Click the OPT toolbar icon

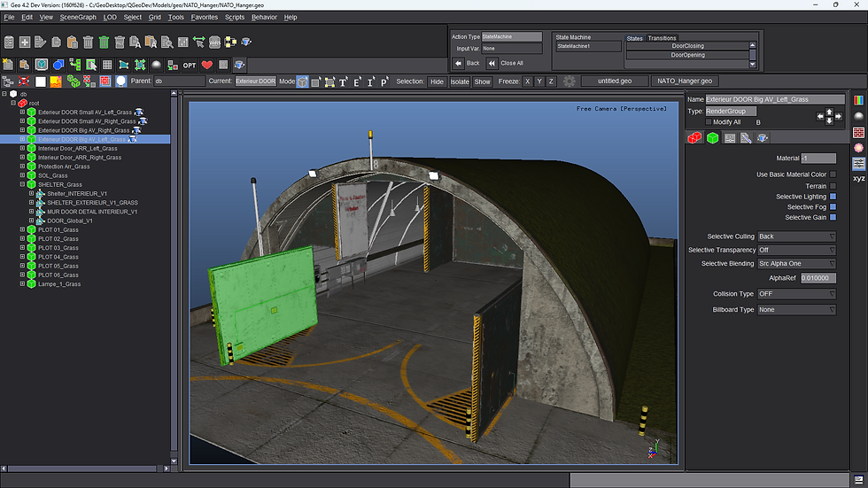[190, 65]
